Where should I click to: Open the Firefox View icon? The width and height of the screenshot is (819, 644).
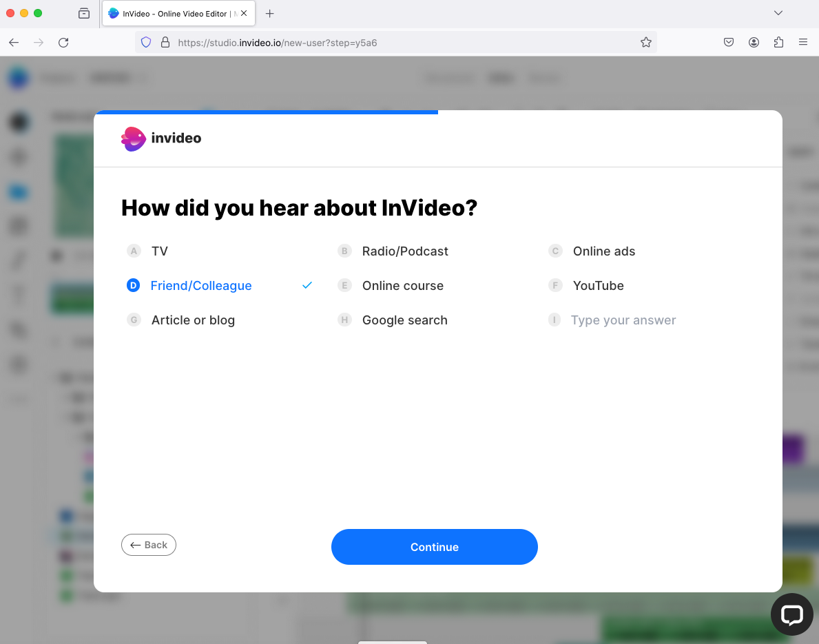pos(84,14)
